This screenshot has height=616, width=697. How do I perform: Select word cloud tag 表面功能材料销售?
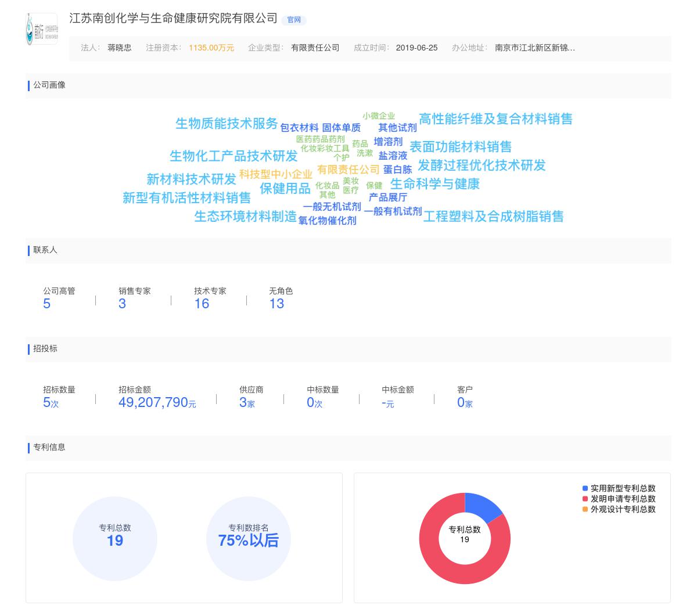tap(461, 147)
